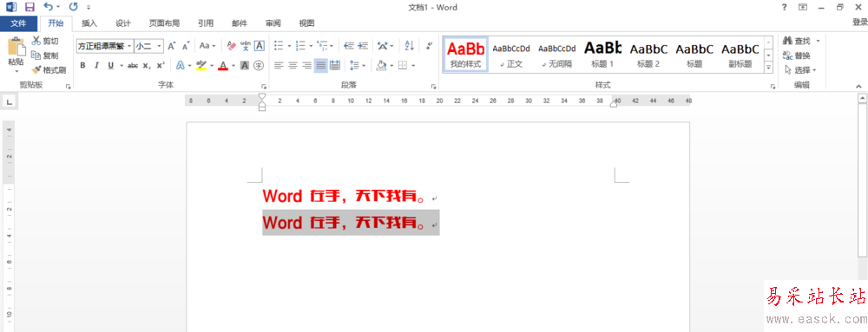Toggle strikethrough abc formatting
Image resolution: width=868 pixels, height=332 pixels.
pos(133,66)
